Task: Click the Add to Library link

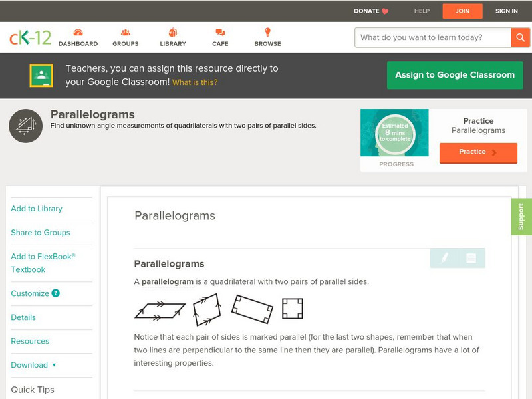Action: [x=37, y=209]
